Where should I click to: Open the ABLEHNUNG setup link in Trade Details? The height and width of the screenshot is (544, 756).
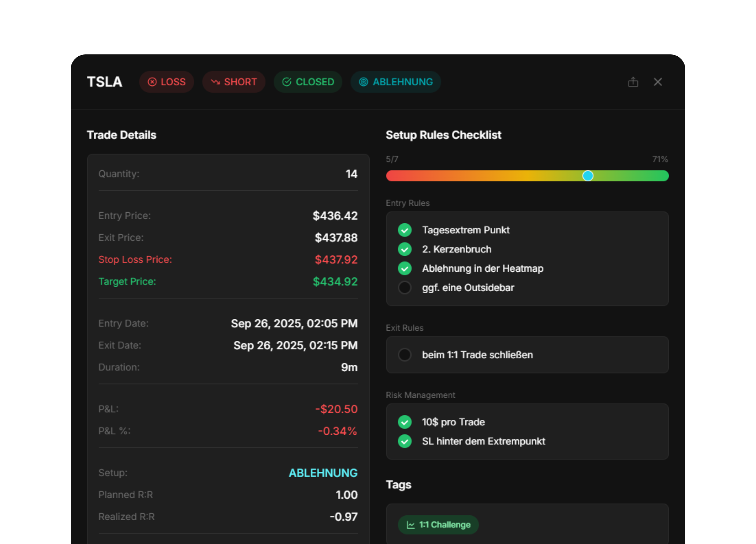(x=323, y=473)
